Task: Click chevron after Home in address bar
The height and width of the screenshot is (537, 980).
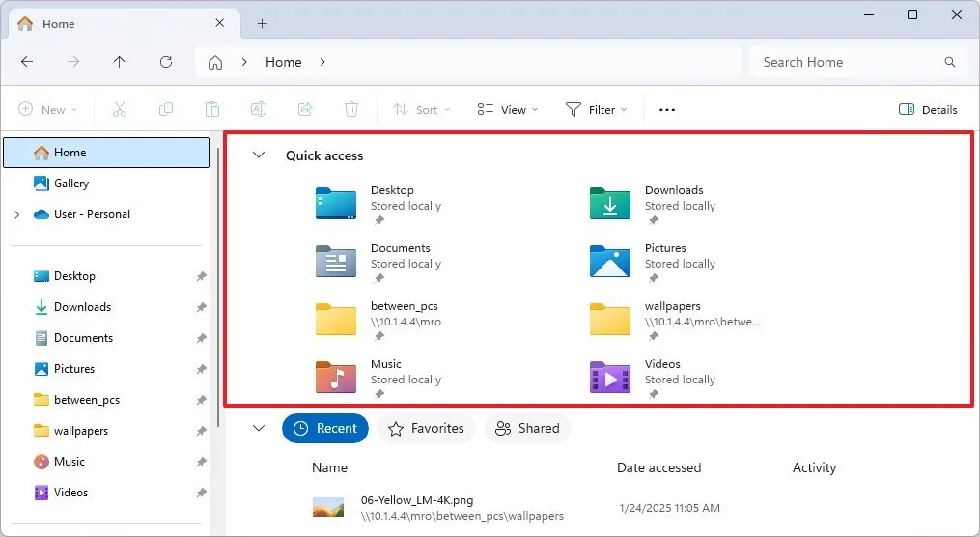Action: coord(322,62)
